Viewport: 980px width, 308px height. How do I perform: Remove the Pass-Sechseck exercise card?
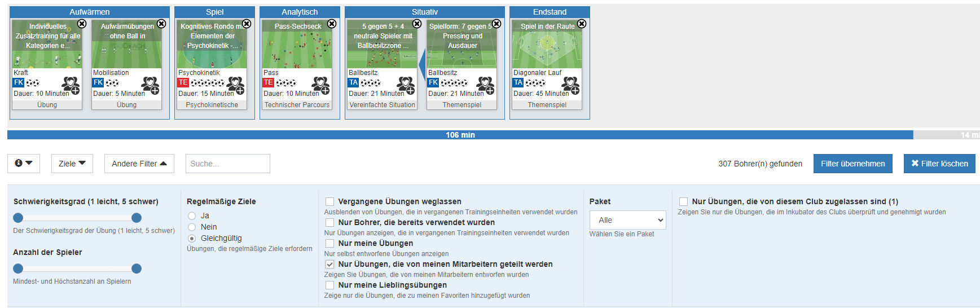coord(332,24)
